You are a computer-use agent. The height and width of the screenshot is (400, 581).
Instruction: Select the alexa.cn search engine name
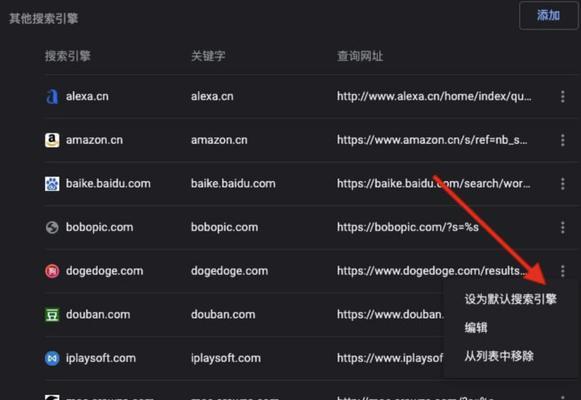coord(87,96)
